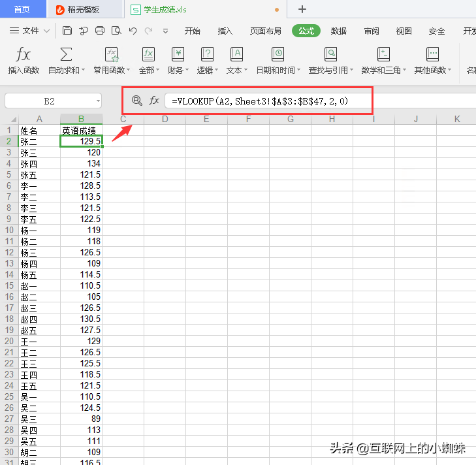Go to the 首页 home tab
Screen dimensions: 476x465
(x=22, y=9)
